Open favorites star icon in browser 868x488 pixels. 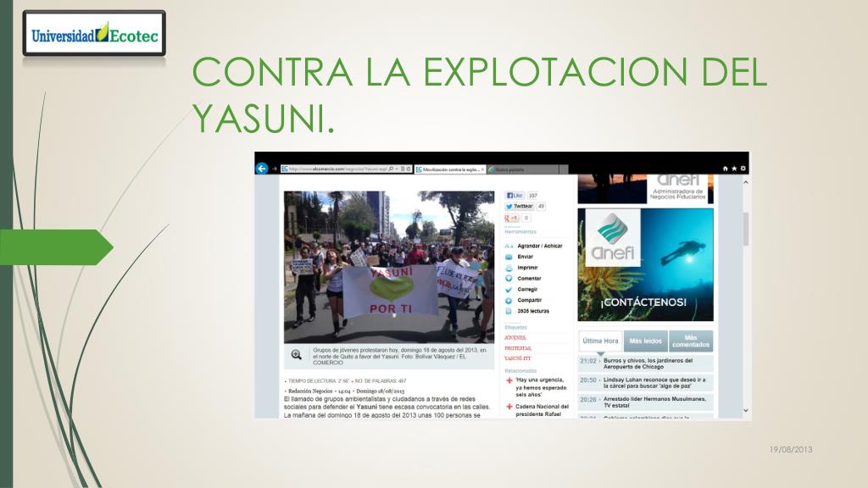point(734,169)
